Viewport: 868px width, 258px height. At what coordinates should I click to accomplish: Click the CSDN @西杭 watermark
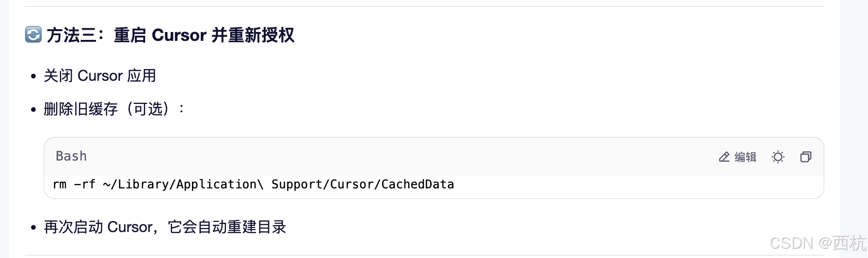818,243
